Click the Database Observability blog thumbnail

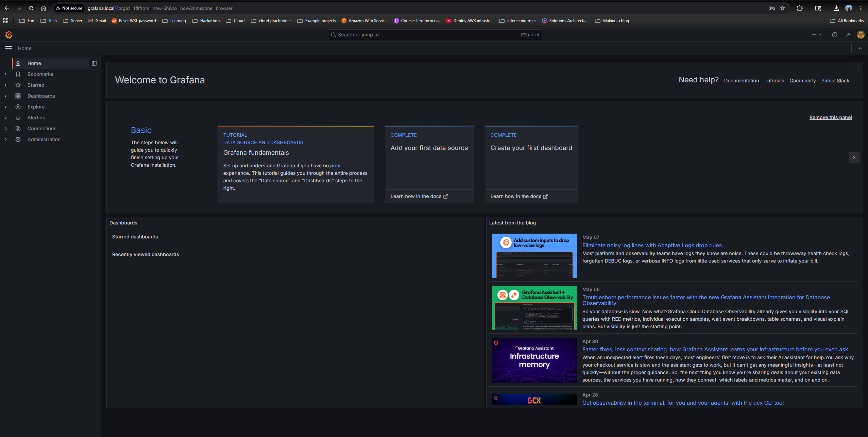(x=534, y=308)
